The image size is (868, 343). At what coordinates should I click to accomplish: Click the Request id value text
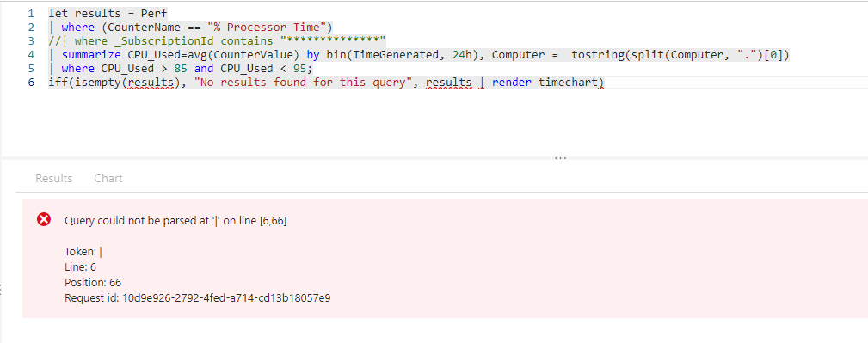coord(227,298)
